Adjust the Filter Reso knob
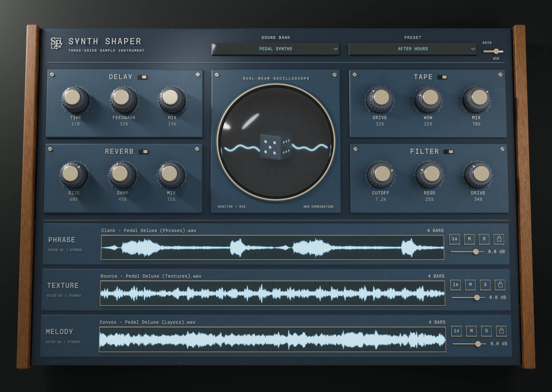 coord(429,175)
